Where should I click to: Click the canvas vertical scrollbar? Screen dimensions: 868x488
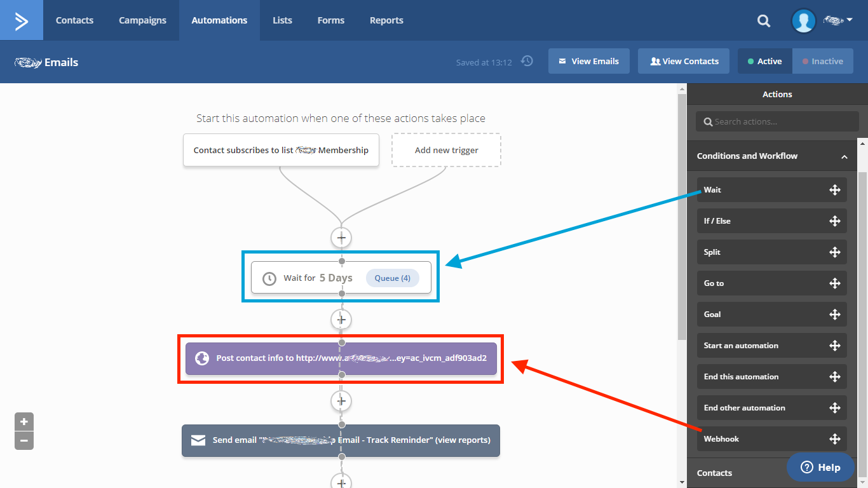(x=682, y=216)
